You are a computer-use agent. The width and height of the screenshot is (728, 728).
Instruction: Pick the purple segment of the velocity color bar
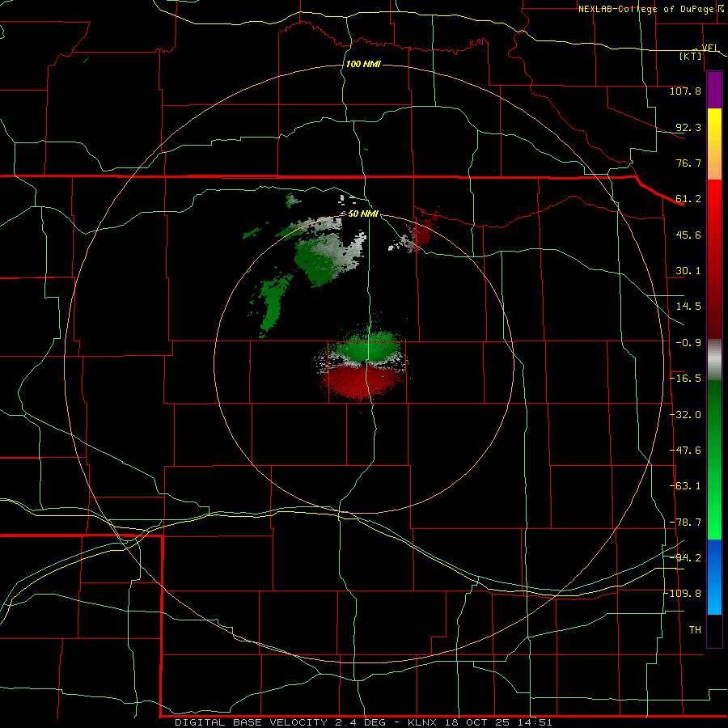click(714, 90)
